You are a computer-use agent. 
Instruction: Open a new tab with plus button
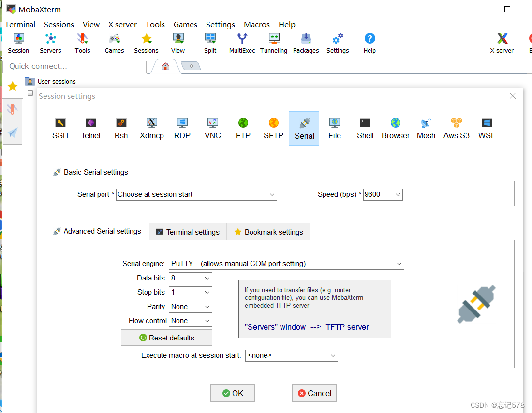(191, 66)
